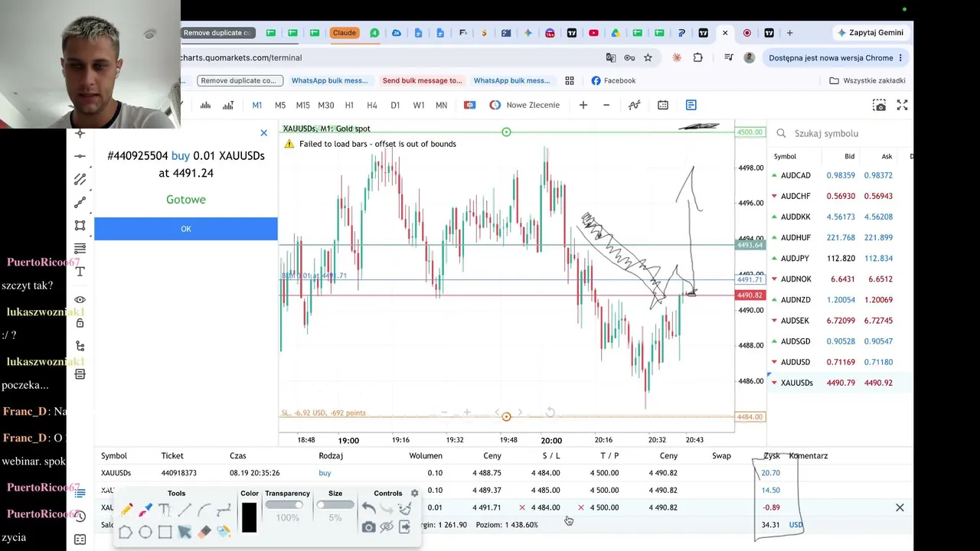This screenshot has height=551, width=980.
Task: Select the M5 timeframe
Action: click(280, 105)
